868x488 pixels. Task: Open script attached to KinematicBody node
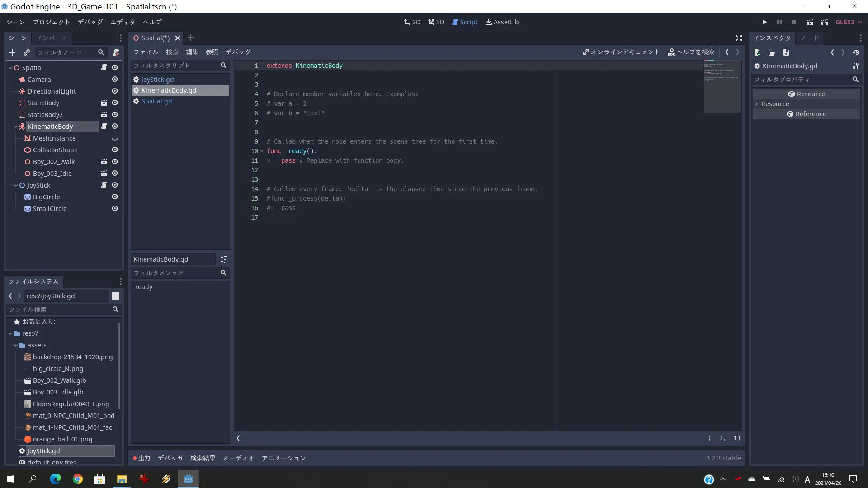(x=104, y=127)
